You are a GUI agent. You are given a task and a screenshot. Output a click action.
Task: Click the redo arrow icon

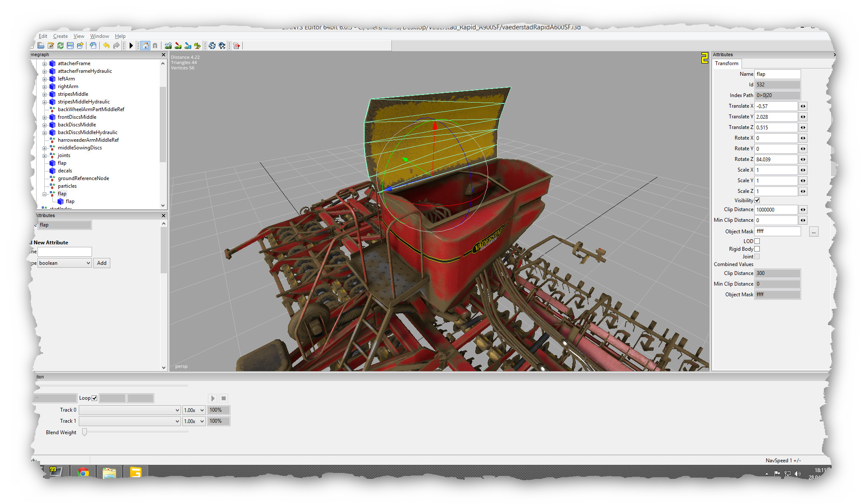tap(116, 46)
